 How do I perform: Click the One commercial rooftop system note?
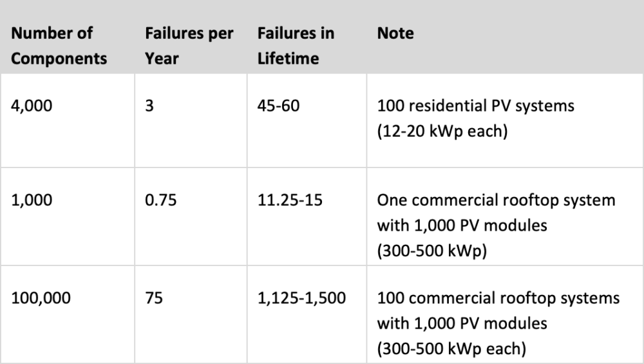click(x=496, y=200)
